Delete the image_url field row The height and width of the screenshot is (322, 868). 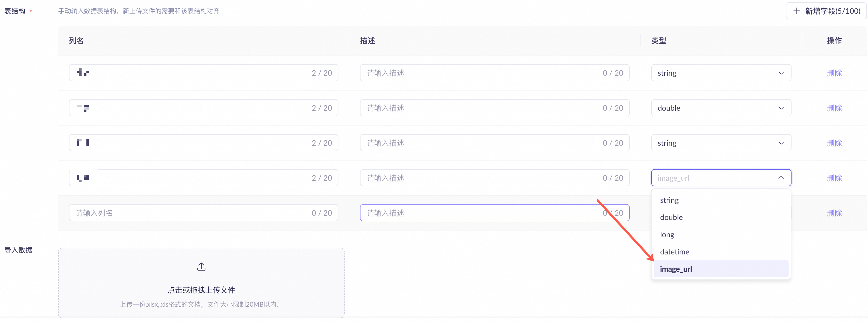834,178
